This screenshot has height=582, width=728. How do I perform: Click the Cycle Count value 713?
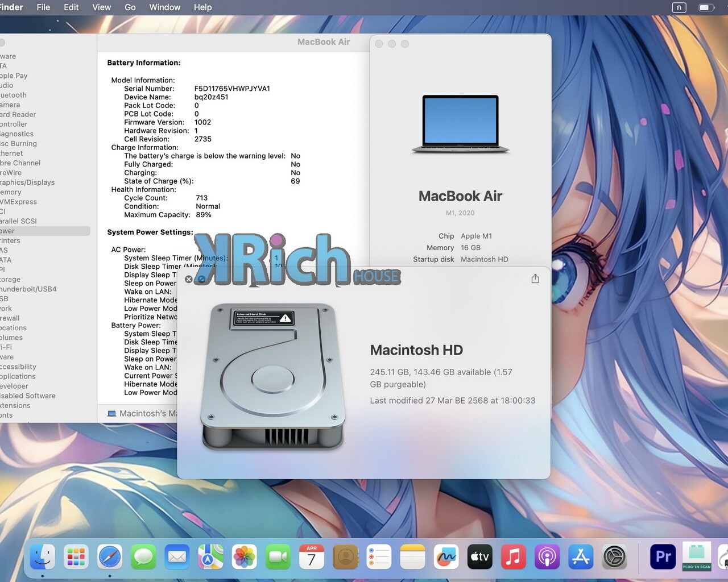[201, 198]
